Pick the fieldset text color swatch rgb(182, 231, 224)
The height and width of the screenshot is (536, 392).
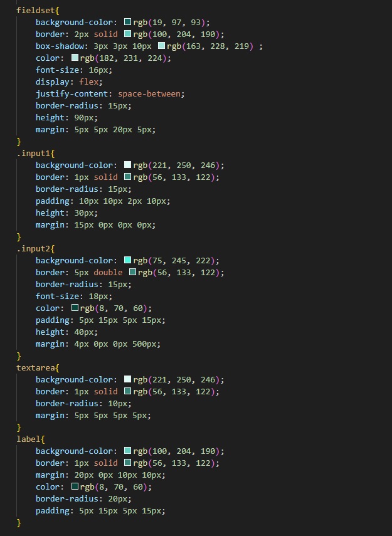coord(75,58)
